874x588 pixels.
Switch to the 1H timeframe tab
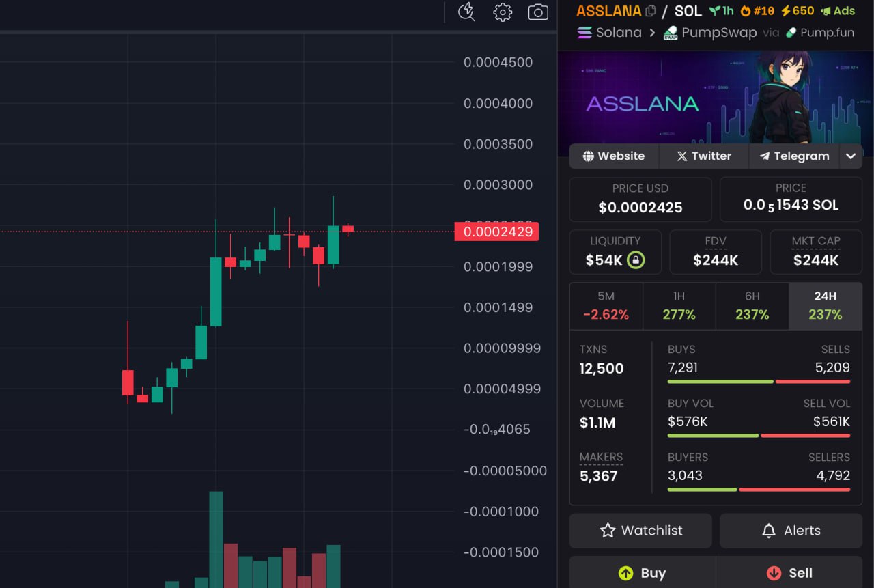pyautogui.click(x=679, y=306)
